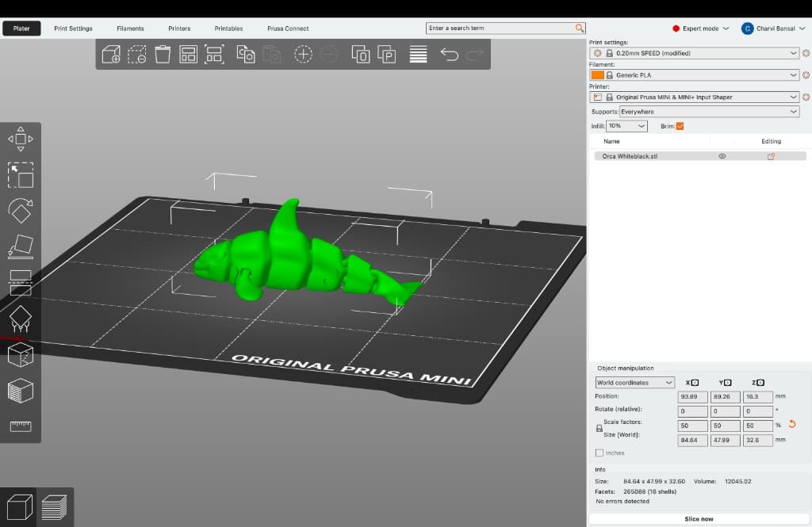The height and width of the screenshot is (527, 812).
Task: Click the Y size field 47.99
Action: (725, 440)
